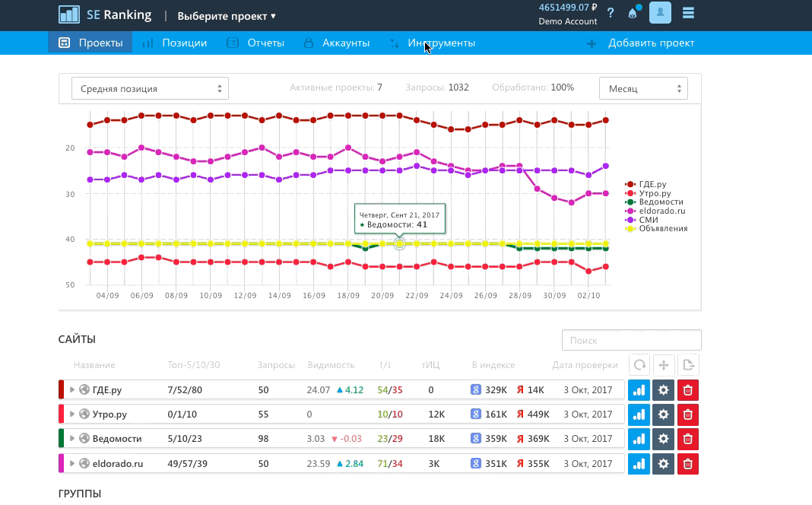Image resolution: width=812 pixels, height=505 pixels.
Task: Open rankings chart icon for ГДЕ.ру
Action: [x=639, y=390]
